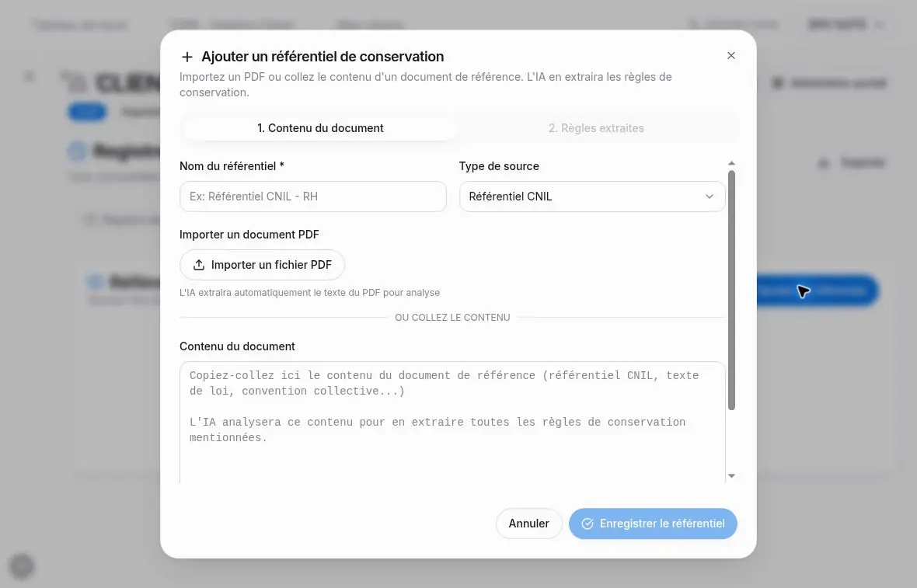Click the dialog's vertical scrollbar thumb
The image size is (917, 588).
pyautogui.click(x=731, y=290)
